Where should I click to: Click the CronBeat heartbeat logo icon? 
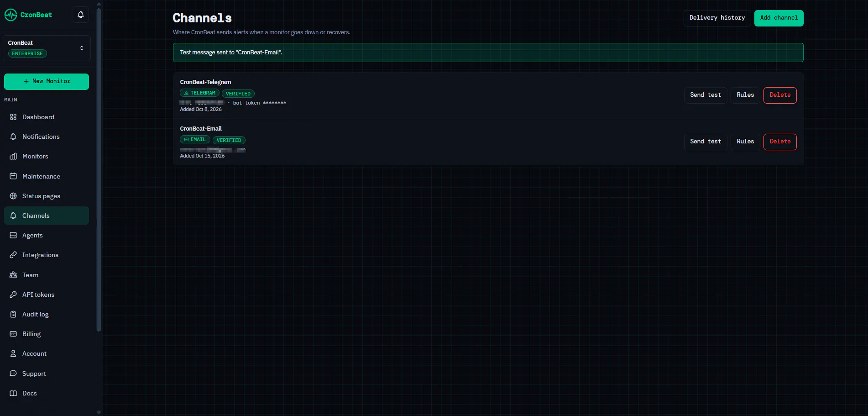[10, 15]
